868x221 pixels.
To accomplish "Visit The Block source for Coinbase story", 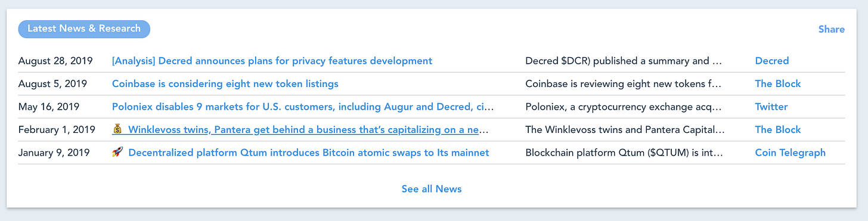I will point(778,84).
